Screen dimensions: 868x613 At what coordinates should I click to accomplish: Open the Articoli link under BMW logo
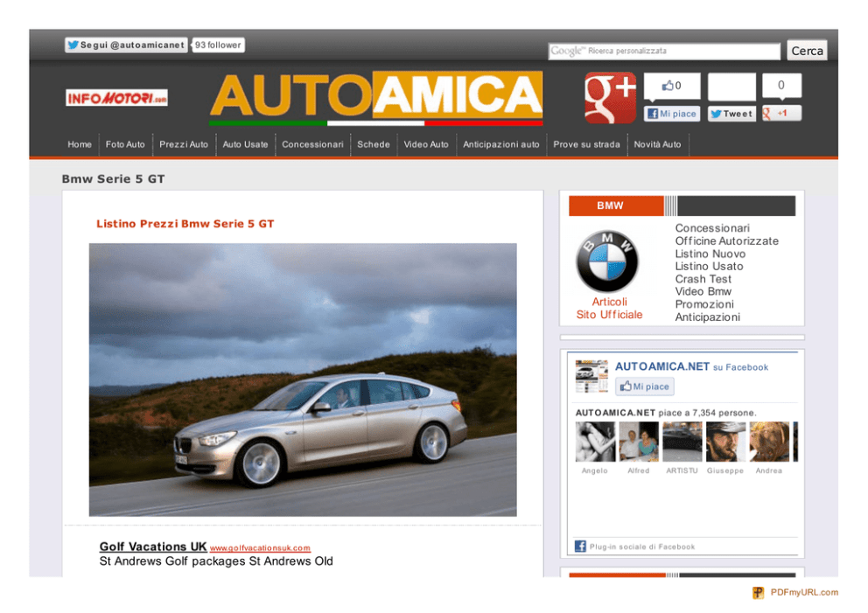click(x=610, y=302)
